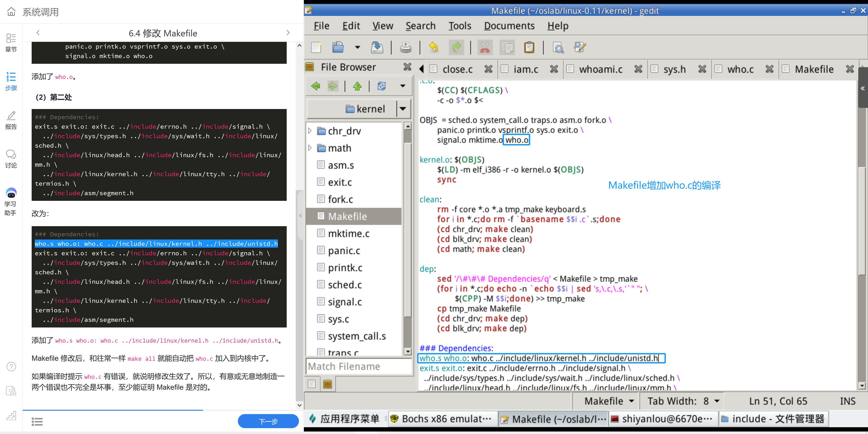Open the 讨论 discussion sidebar icon

11,159
